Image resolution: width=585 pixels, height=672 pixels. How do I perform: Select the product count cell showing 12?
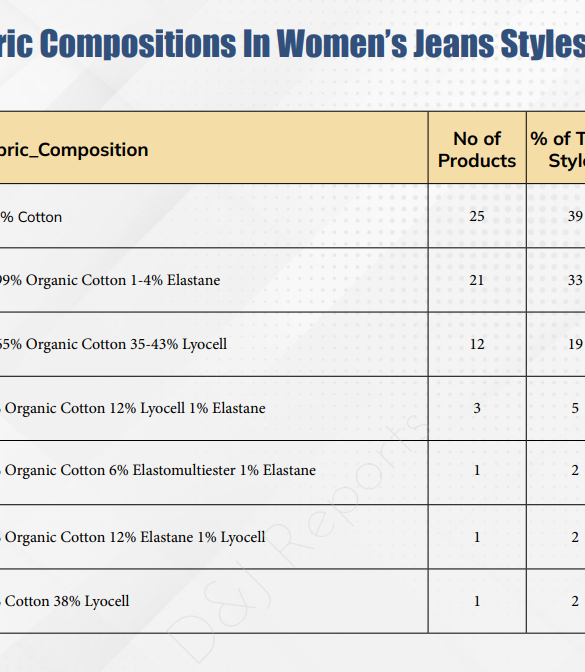coord(477,344)
